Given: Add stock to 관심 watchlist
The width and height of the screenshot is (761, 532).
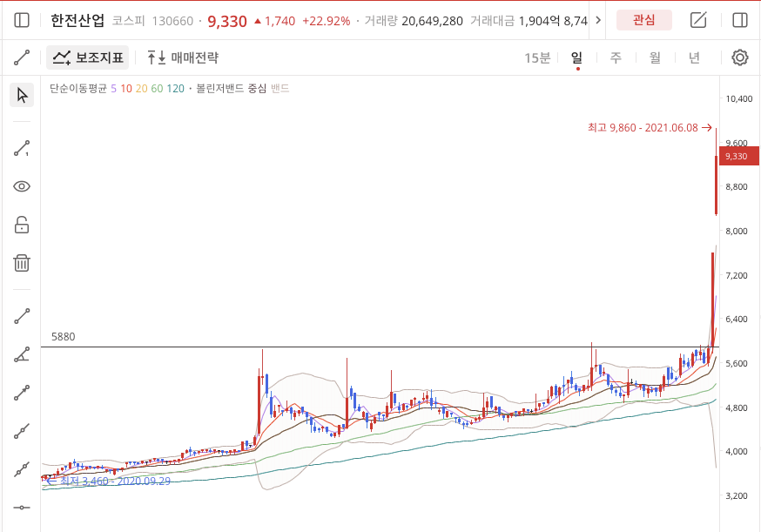Looking at the screenshot, I should [x=644, y=20].
